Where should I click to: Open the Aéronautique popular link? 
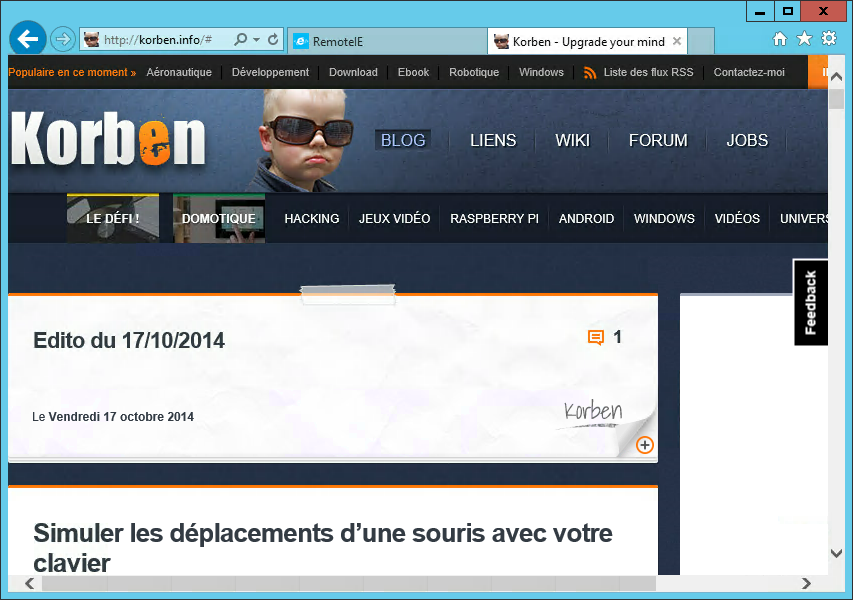coord(179,72)
